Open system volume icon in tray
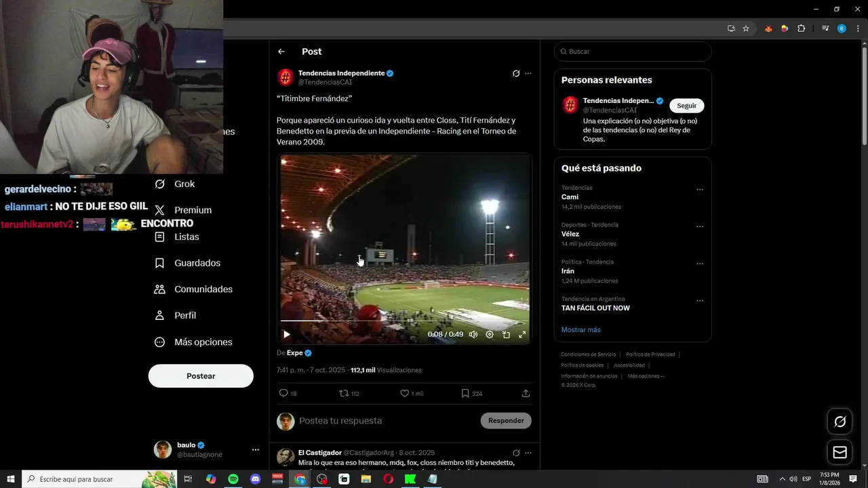 click(x=793, y=479)
